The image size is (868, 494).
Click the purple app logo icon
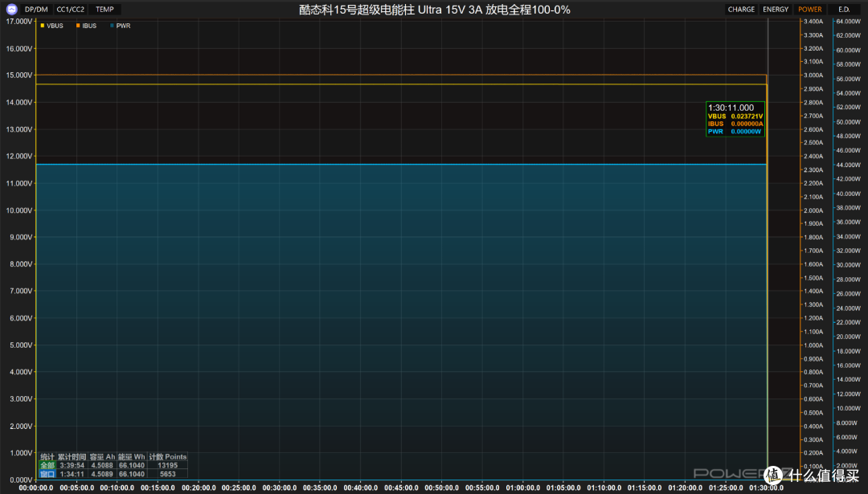(11, 10)
